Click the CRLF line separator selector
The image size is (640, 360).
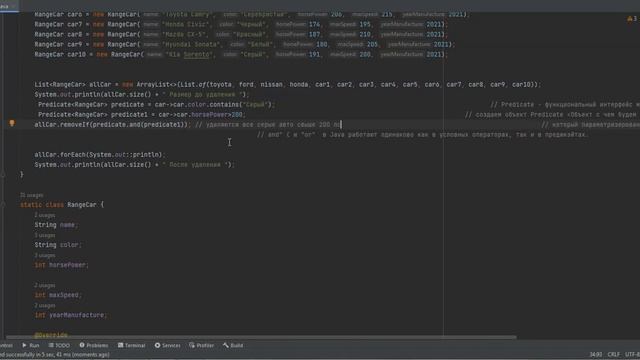click(x=613, y=354)
